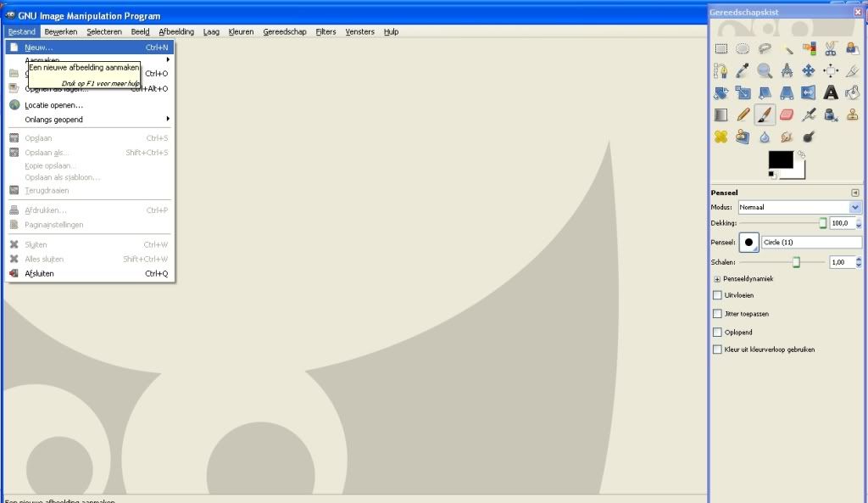Select the Rectangle Select tool
The image size is (868, 503).
pyautogui.click(x=721, y=49)
